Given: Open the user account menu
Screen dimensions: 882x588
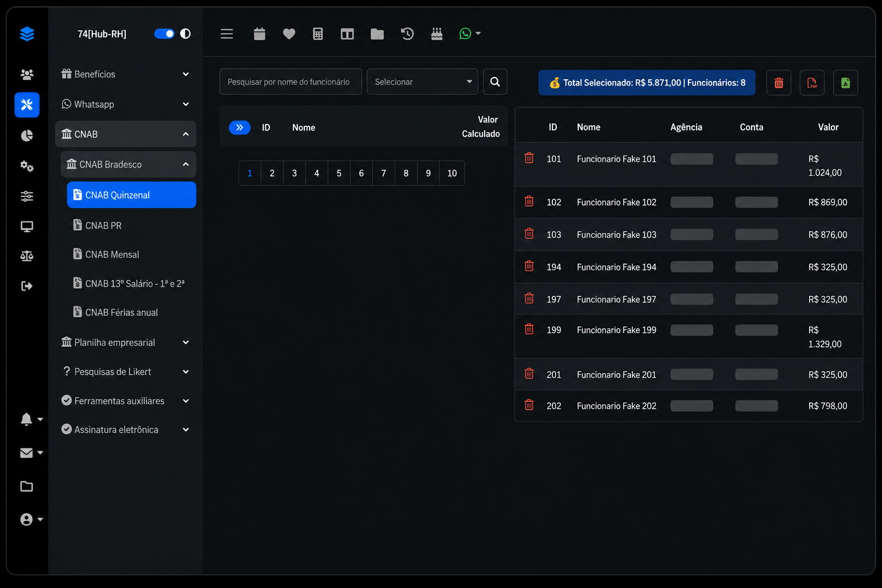Looking at the screenshot, I should tap(31, 519).
